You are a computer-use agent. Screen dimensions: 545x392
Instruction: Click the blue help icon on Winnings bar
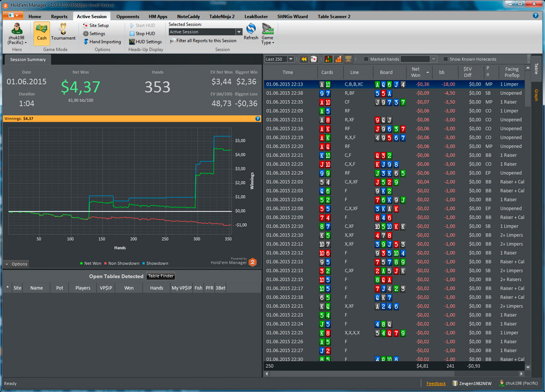click(x=258, y=118)
